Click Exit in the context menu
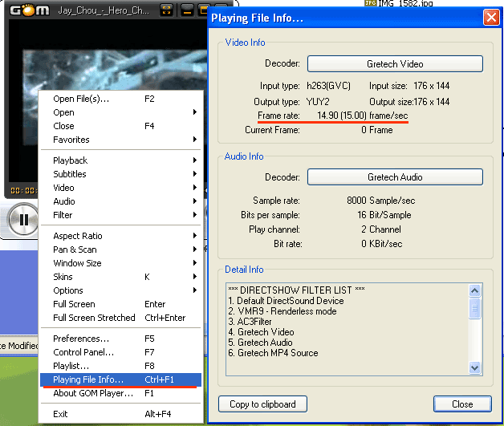This screenshot has height=426, width=504. tap(120, 414)
